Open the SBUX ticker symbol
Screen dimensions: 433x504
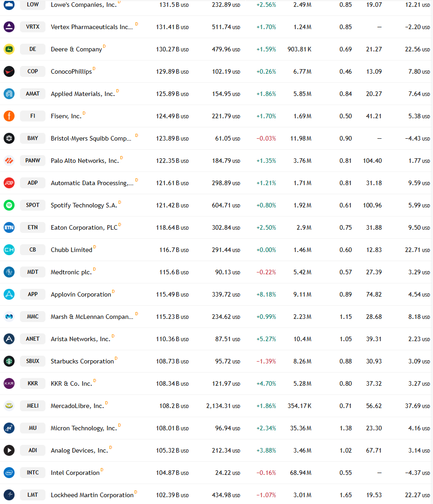33,361
